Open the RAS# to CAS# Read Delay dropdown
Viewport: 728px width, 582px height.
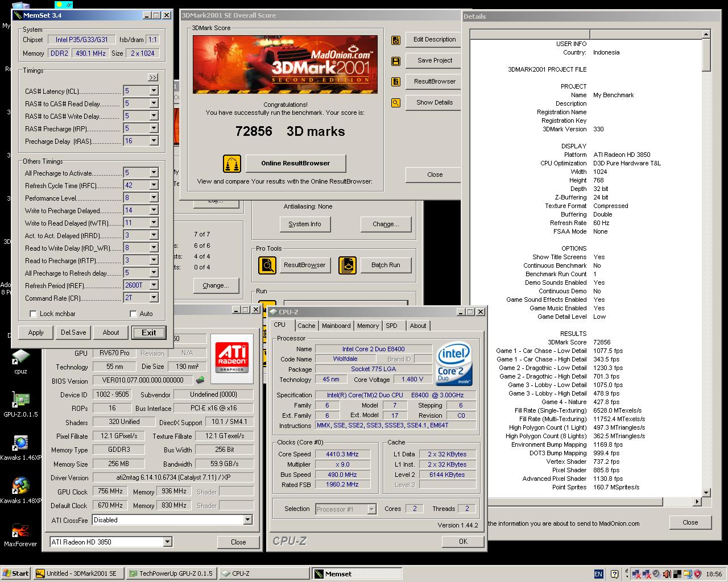154,103
